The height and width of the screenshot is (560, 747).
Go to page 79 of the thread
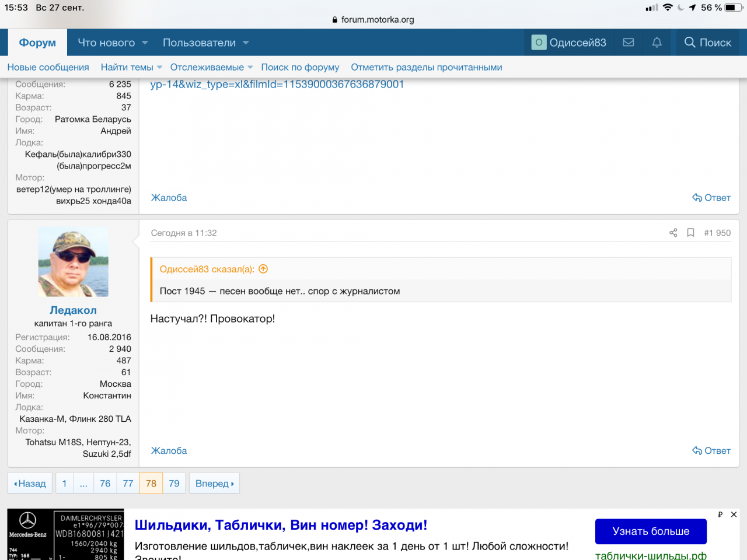point(174,483)
